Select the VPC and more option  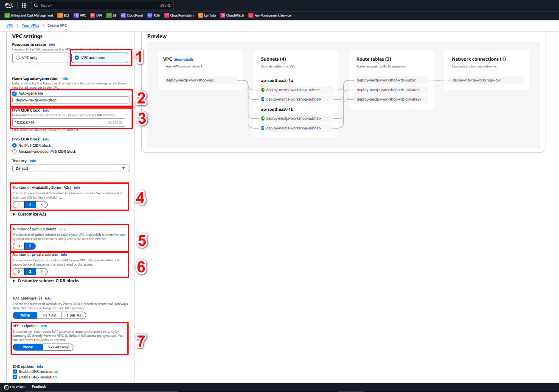point(99,58)
